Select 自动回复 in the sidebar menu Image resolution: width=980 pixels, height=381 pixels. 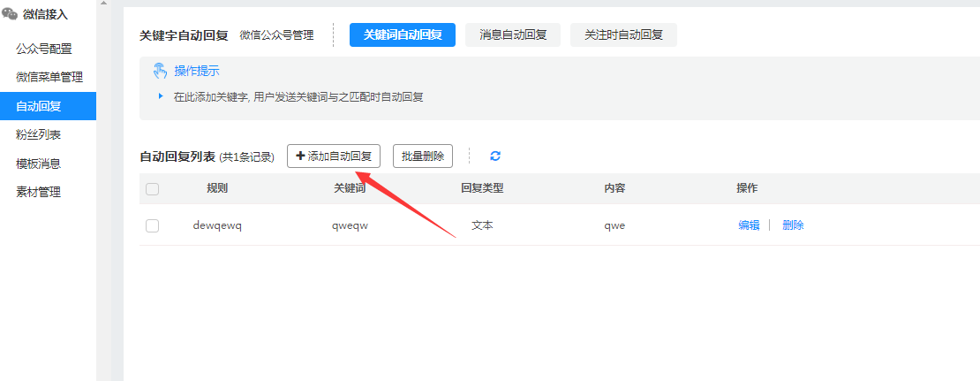point(38,106)
